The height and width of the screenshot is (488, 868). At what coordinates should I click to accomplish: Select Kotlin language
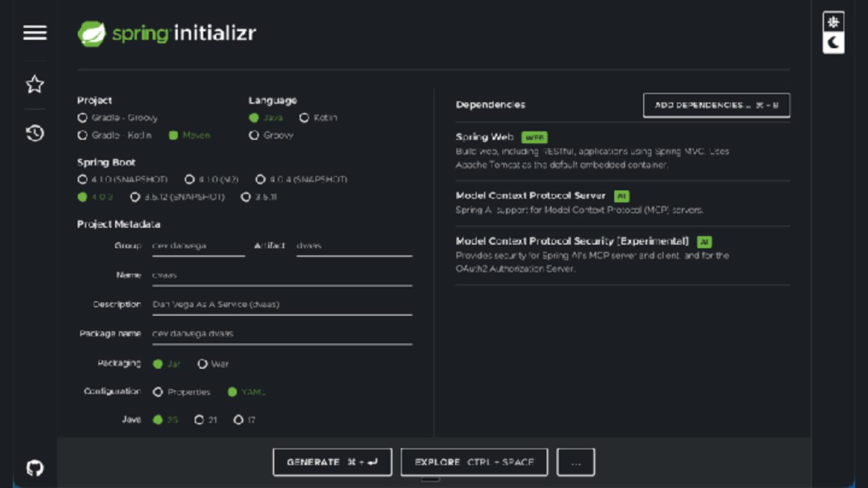(318, 118)
